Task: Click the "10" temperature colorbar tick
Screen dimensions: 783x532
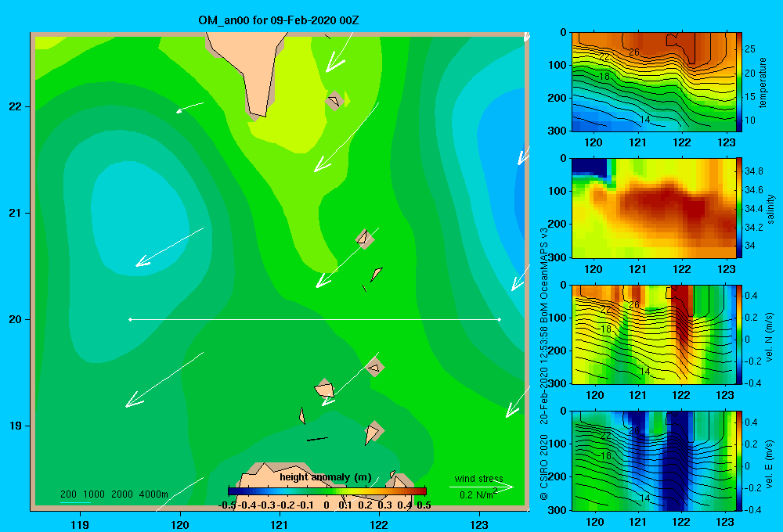Action: pyautogui.click(x=750, y=120)
